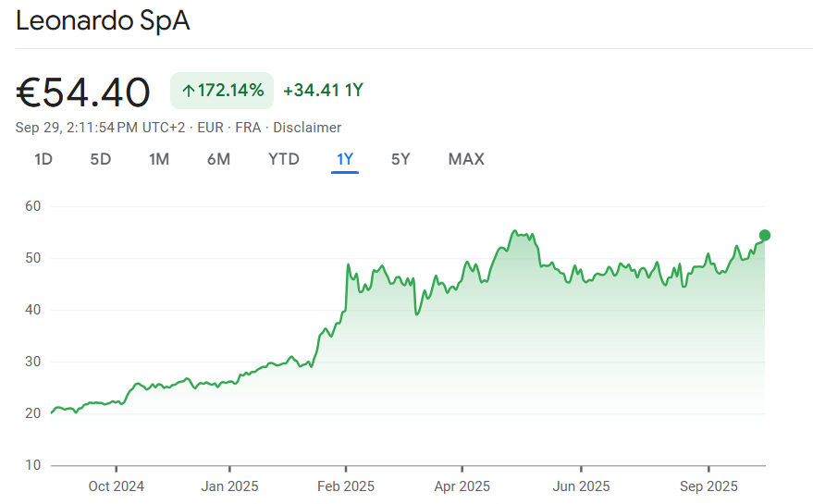Show the 1M price history
This screenshot has width=813, height=504.
tap(159, 159)
